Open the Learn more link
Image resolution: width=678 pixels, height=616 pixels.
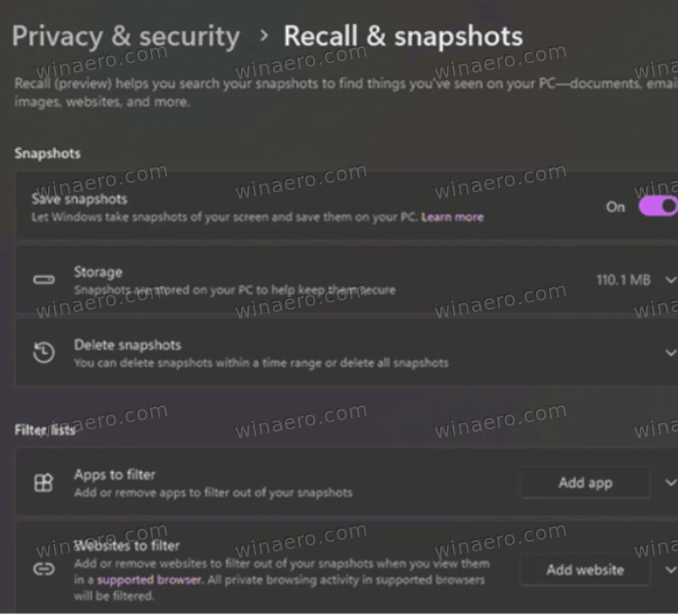click(x=452, y=216)
